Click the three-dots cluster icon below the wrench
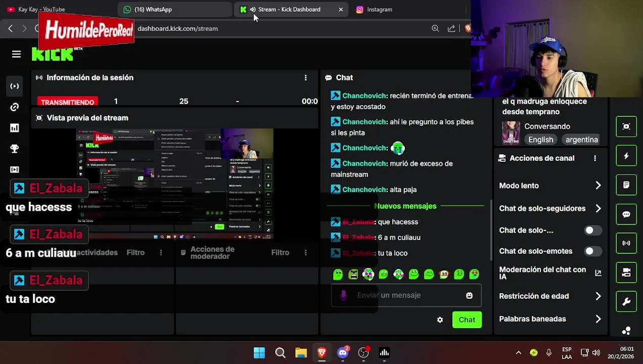 [626, 331]
